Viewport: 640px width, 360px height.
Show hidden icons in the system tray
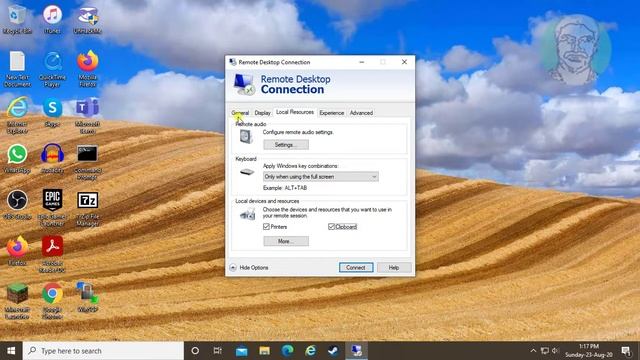pos(533,351)
